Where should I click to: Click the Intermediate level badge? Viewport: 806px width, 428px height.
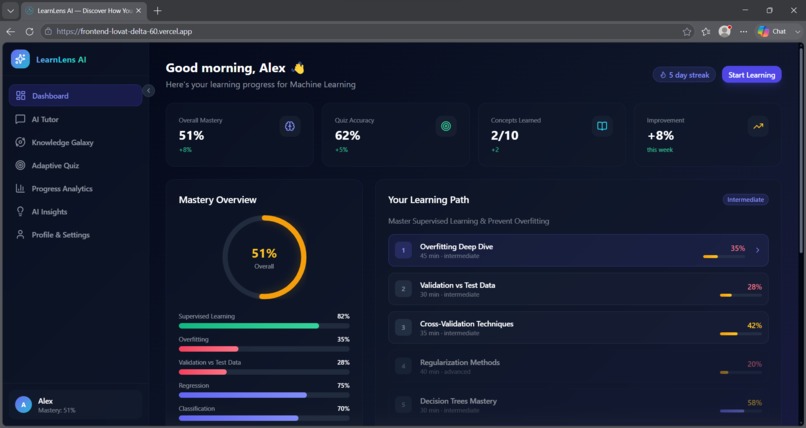pyautogui.click(x=745, y=199)
